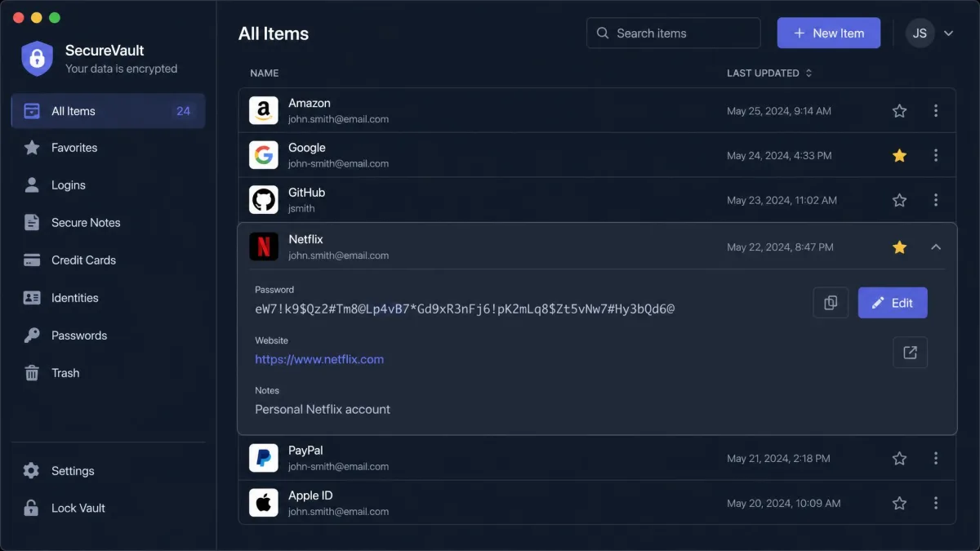This screenshot has height=551, width=980.
Task: Click the May 25, 2024, 9:14 AM date
Action: coord(779,111)
